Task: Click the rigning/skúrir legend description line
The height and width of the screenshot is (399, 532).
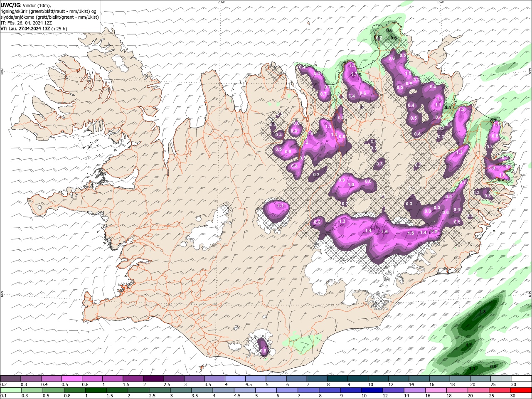Action: click(x=49, y=11)
